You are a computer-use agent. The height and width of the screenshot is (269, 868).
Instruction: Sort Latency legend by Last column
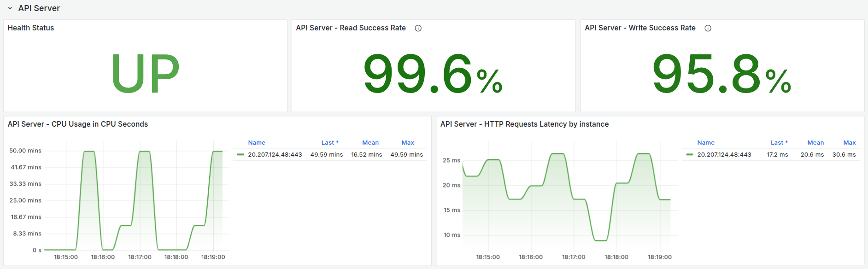pyautogui.click(x=779, y=143)
